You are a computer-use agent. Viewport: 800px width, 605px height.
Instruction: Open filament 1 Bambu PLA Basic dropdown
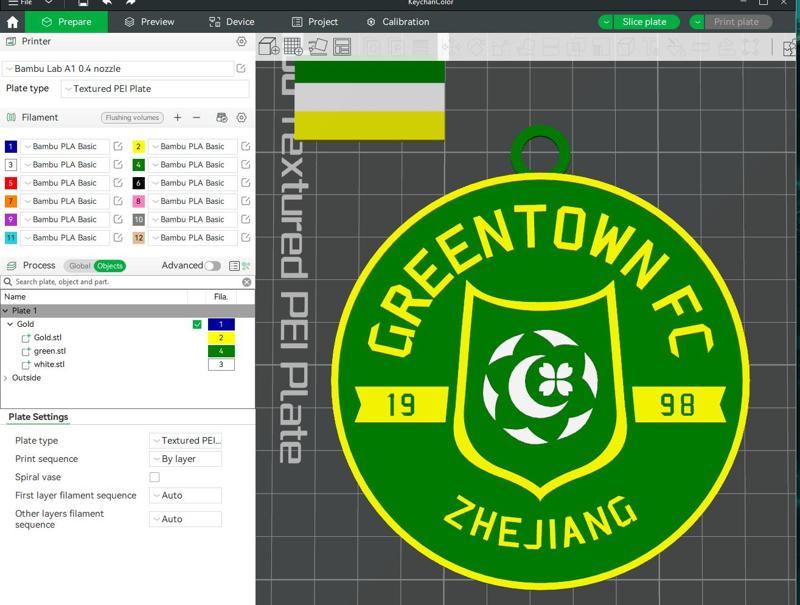click(64, 146)
